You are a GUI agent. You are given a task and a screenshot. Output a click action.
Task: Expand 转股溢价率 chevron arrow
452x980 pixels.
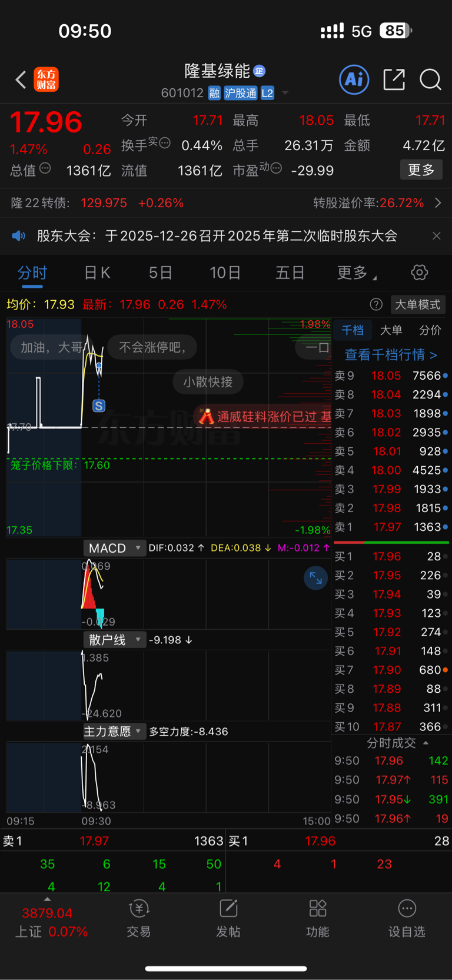[438, 203]
